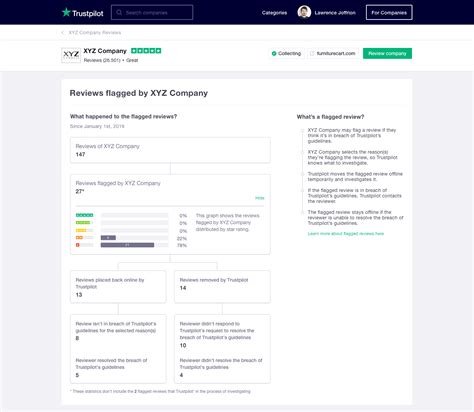This screenshot has width=474, height=412.
Task: Click 'Reviews placed back online by Trustpilot' card
Action: click(118, 287)
